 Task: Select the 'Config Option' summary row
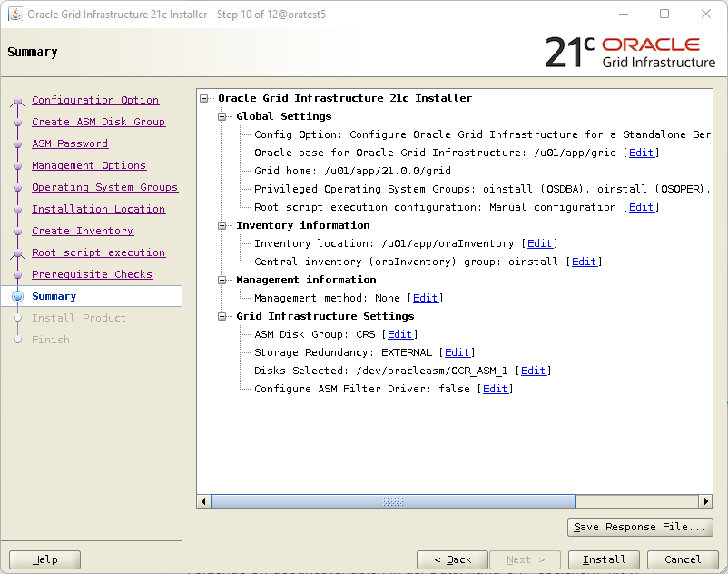pos(483,134)
